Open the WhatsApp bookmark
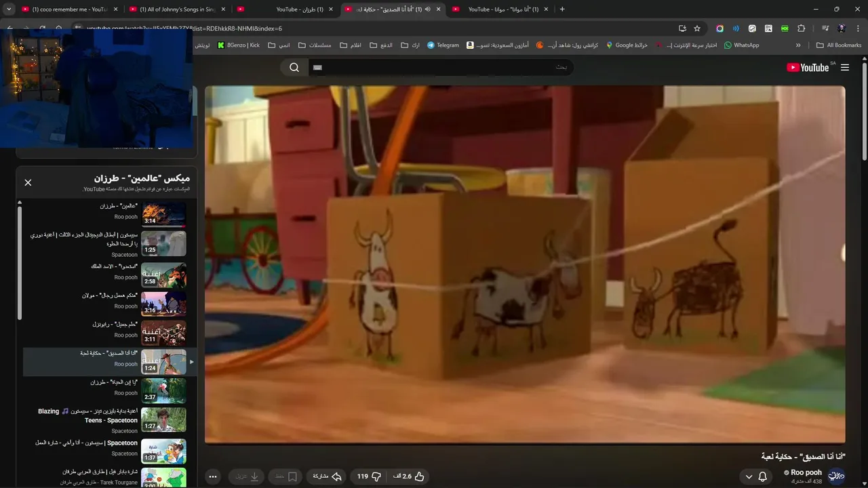Viewport: 868px width, 488px height. tap(741, 45)
